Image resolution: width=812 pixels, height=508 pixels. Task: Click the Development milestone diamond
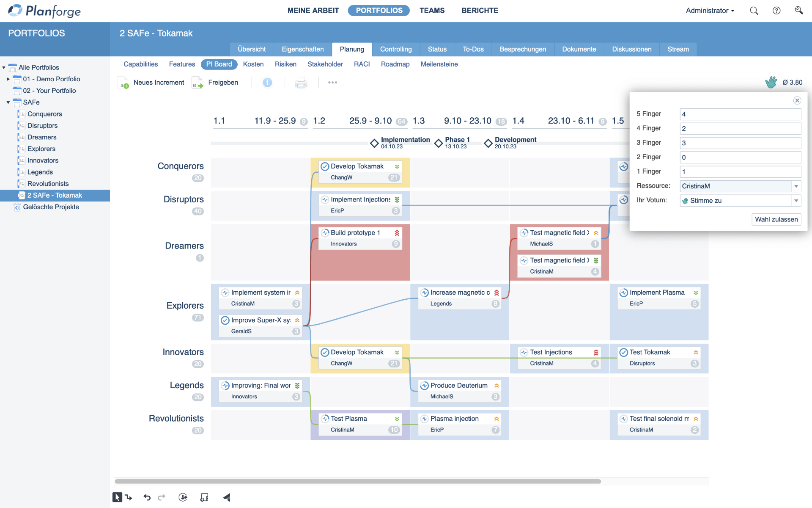tap(488, 143)
